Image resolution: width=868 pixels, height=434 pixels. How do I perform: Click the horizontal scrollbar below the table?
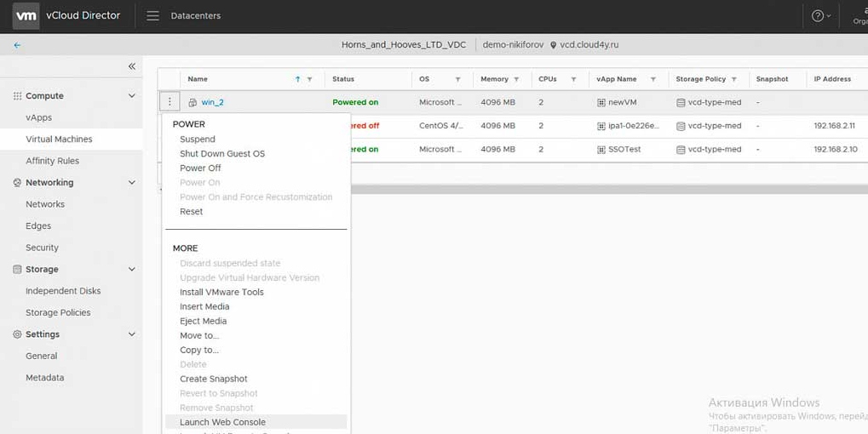pyautogui.click(x=609, y=189)
